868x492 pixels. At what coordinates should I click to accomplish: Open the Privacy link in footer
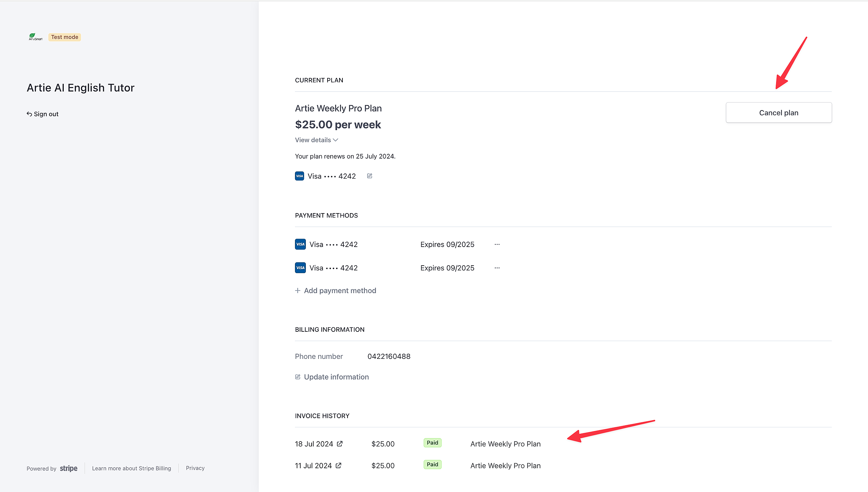[x=195, y=468]
